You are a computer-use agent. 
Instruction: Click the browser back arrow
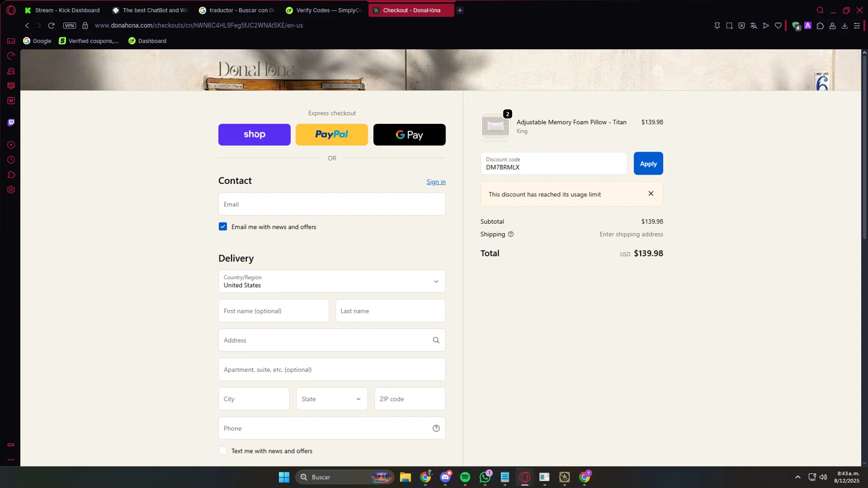click(27, 25)
